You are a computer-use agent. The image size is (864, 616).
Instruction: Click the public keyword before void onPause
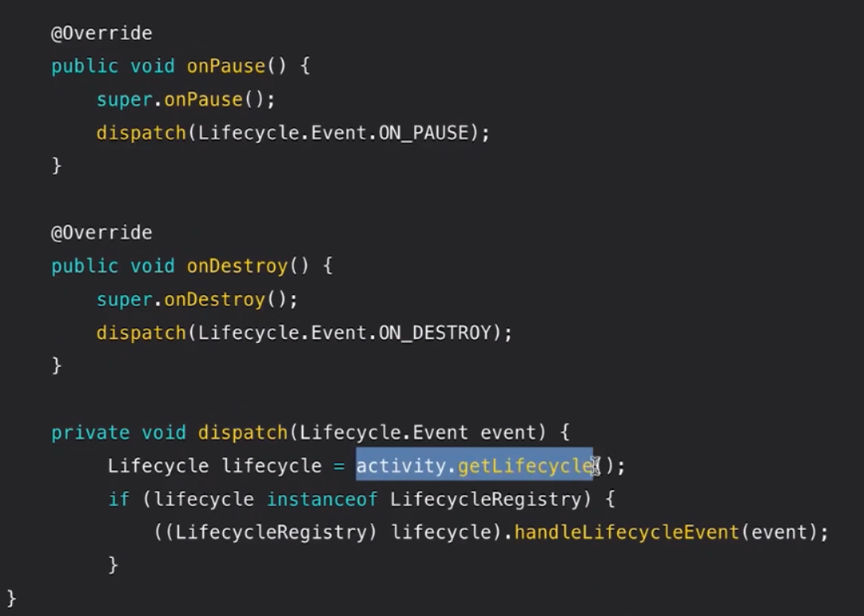[x=85, y=67]
